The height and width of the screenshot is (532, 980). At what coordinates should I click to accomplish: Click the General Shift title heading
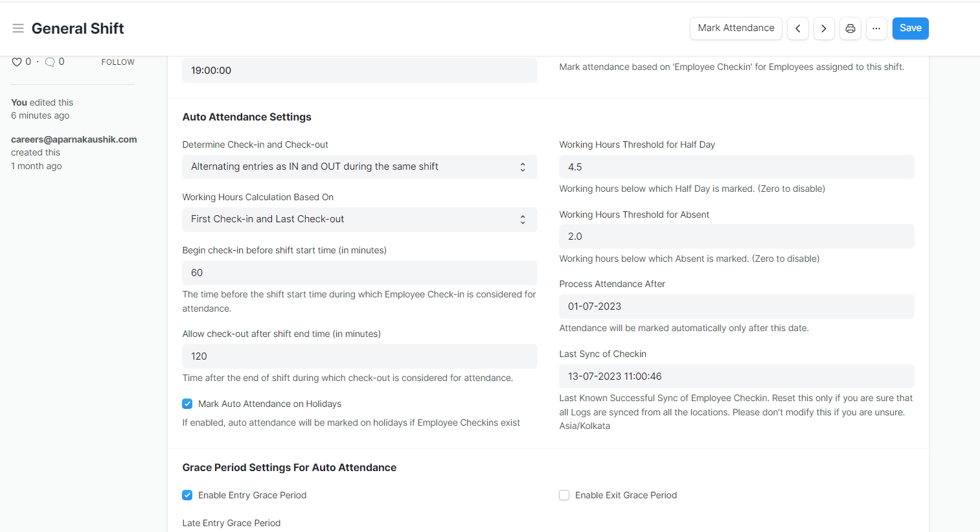(78, 28)
